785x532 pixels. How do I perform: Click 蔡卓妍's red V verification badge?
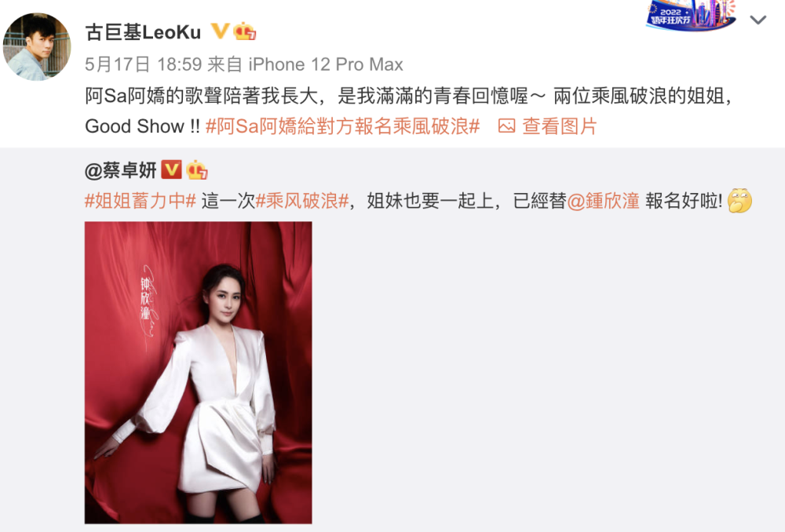pyautogui.click(x=171, y=169)
